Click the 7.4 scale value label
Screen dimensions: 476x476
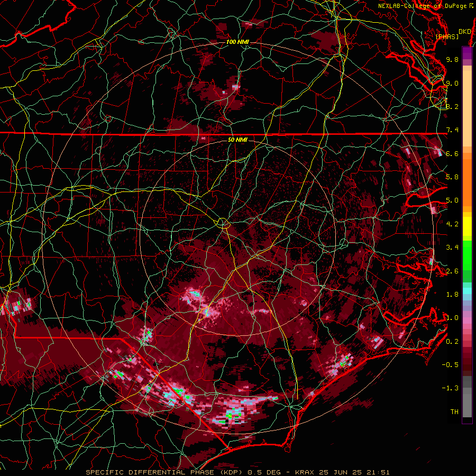click(x=452, y=130)
